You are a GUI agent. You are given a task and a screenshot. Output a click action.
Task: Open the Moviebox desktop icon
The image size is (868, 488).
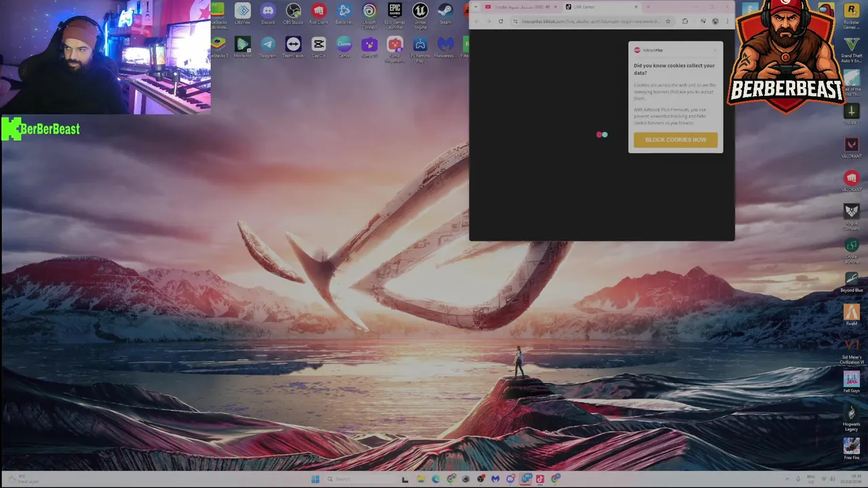[x=243, y=47]
